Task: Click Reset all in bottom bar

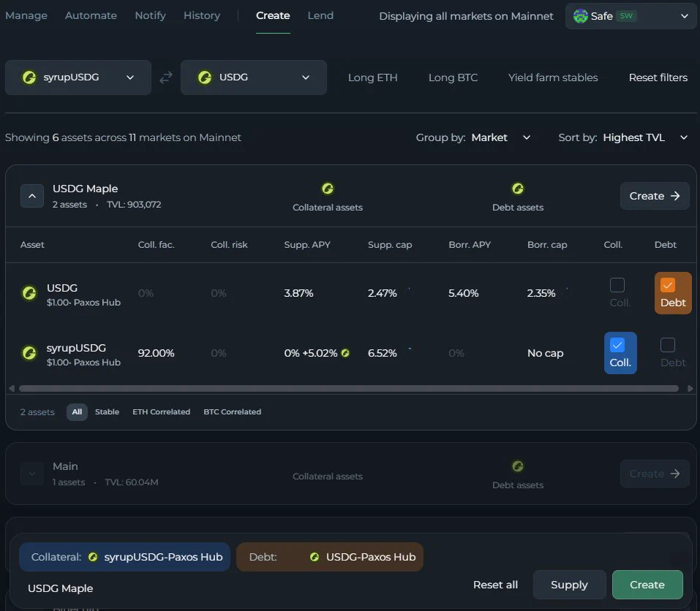Action: [x=495, y=585]
